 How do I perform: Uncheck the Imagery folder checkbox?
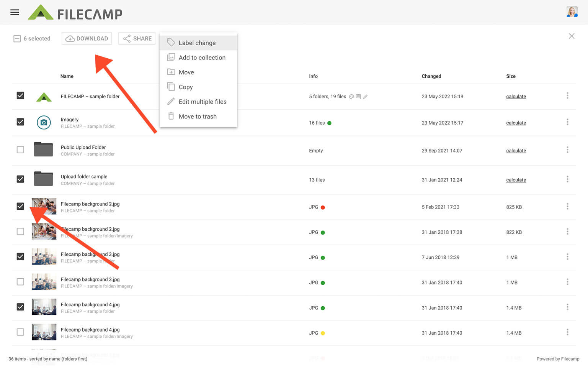click(20, 122)
